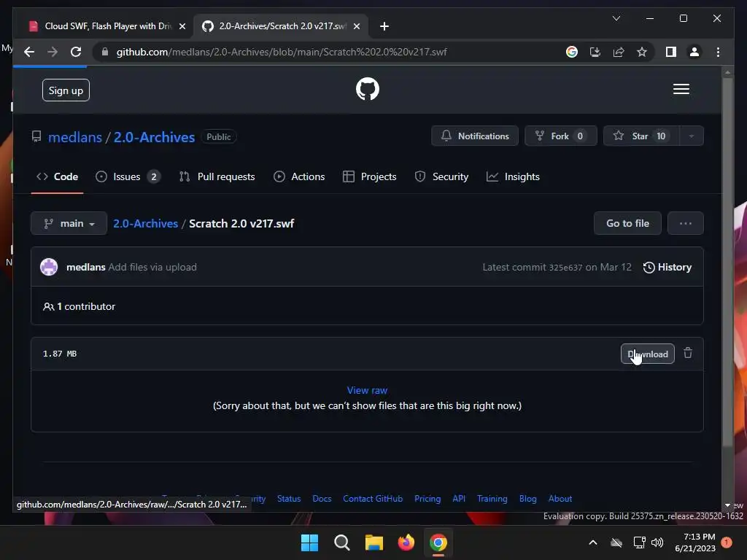Click the GitHub Octocat logo
Image resolution: width=747 pixels, height=560 pixels.
click(368, 89)
